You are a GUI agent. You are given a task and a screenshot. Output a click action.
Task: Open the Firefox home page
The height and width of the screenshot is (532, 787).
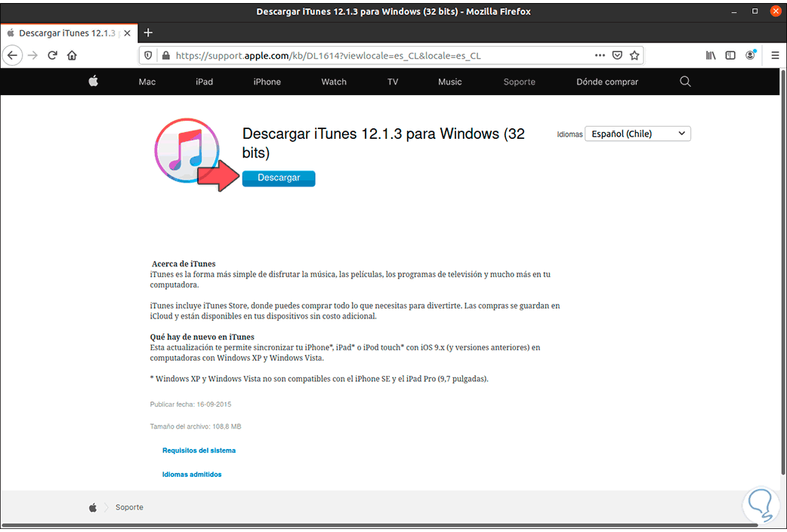(x=72, y=56)
